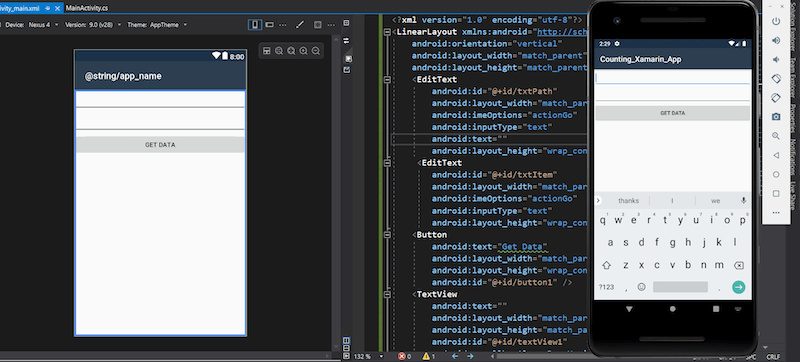Switch to the MainActivity.cs tab
The width and height of the screenshot is (800, 362).
87,9
